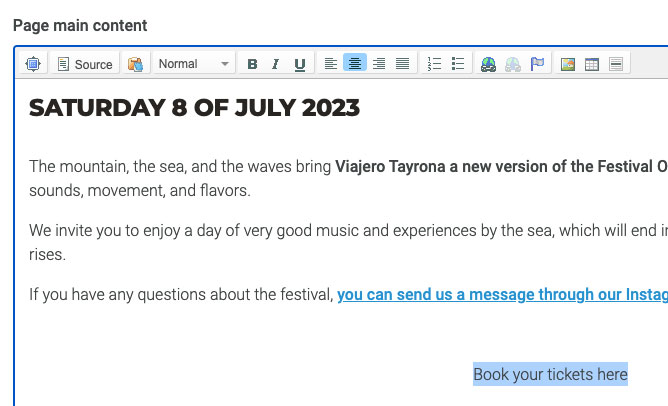Insert a bulleted list
The height and width of the screenshot is (406, 668).
pos(458,64)
